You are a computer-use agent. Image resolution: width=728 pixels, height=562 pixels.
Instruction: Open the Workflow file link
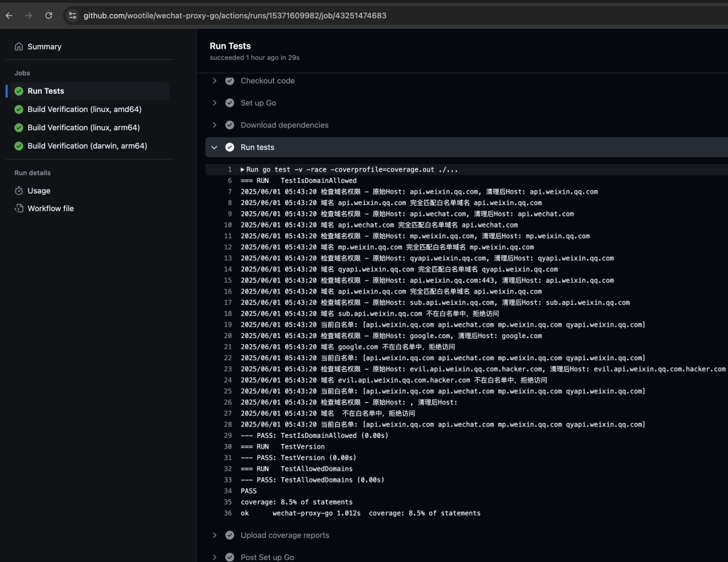pos(51,208)
